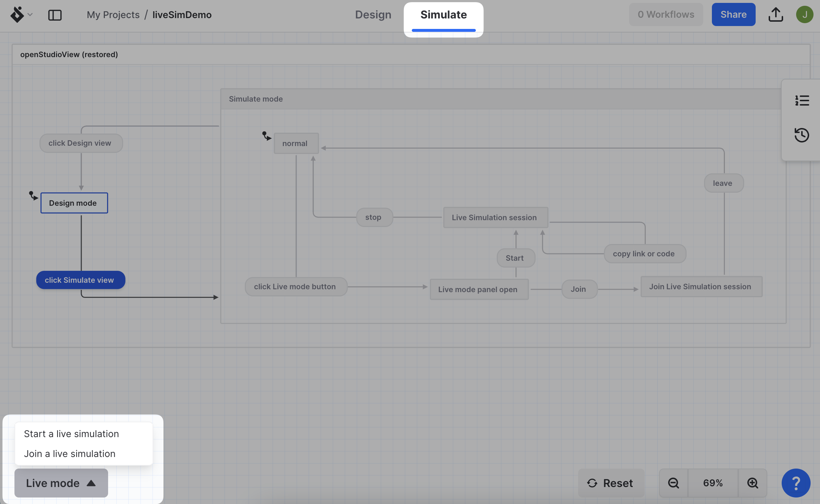This screenshot has height=504, width=820.
Task: Open the history clock panel icon
Action: click(802, 135)
